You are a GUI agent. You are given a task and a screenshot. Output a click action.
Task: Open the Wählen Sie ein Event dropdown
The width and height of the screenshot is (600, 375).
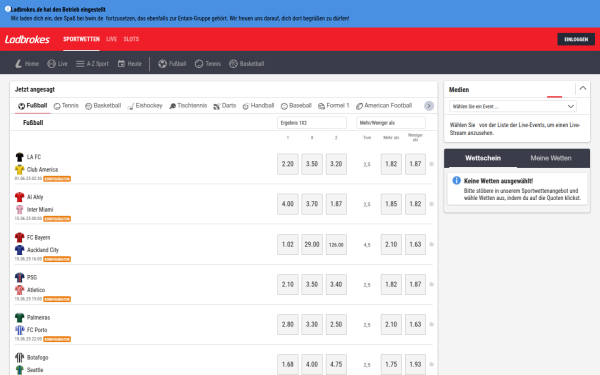coord(513,106)
